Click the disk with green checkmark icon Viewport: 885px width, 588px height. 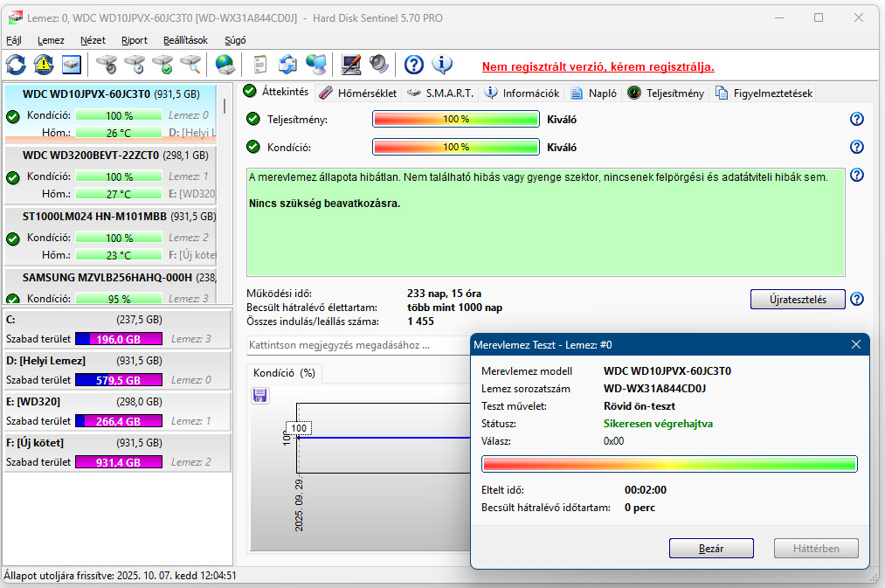click(163, 65)
